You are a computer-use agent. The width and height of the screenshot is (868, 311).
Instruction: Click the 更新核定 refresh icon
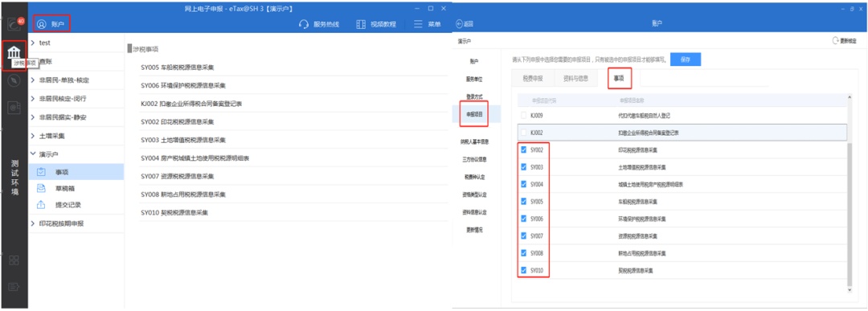(x=836, y=41)
